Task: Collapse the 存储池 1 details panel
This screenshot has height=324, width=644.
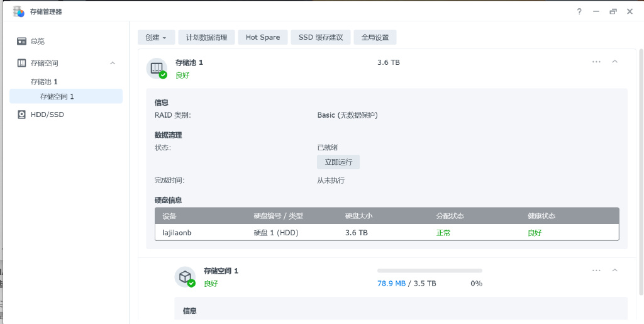Action: [x=615, y=62]
